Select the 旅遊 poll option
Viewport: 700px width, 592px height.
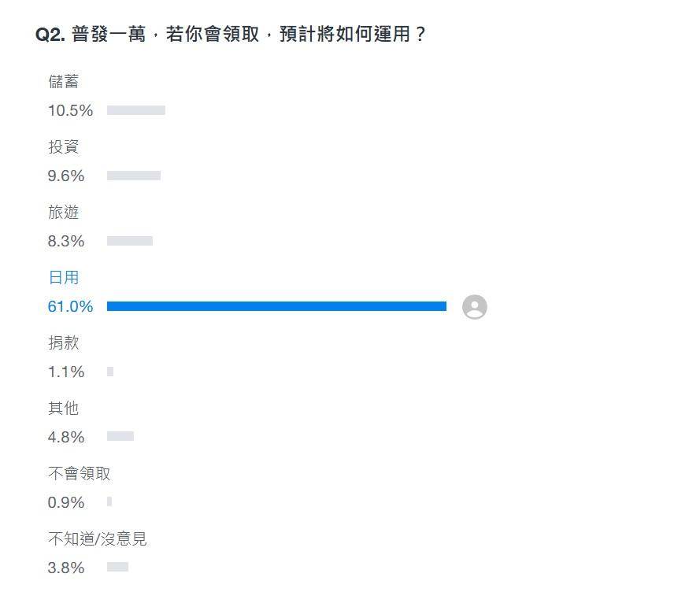coord(64,212)
